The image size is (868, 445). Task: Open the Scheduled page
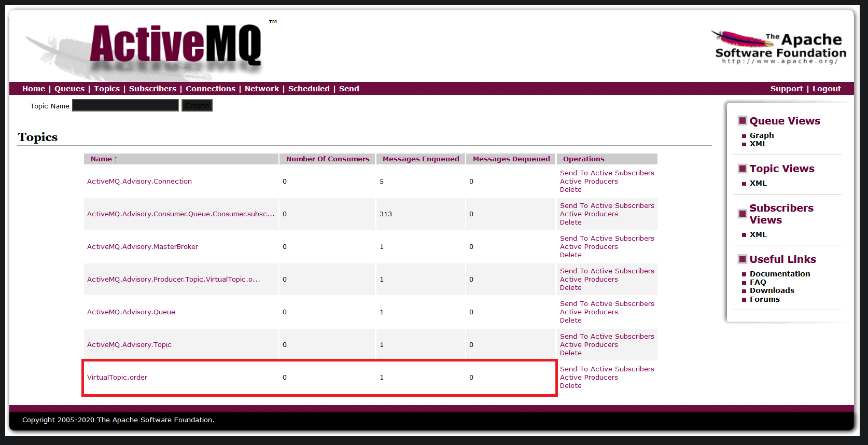[x=309, y=89]
